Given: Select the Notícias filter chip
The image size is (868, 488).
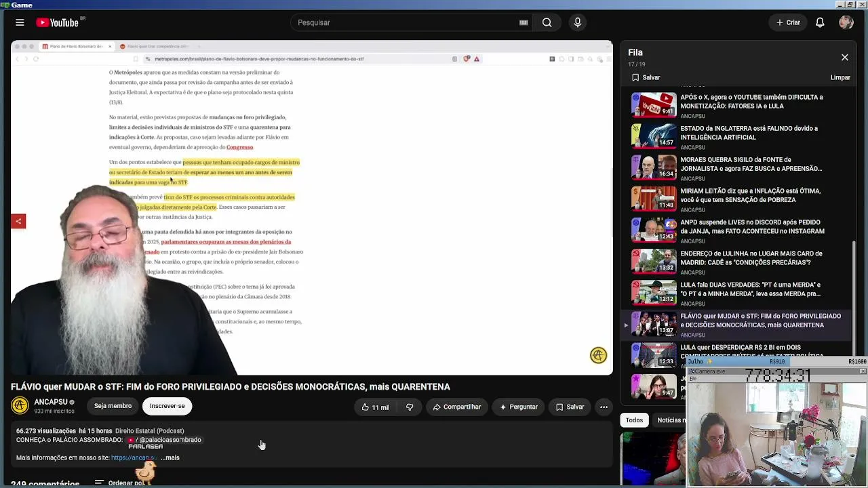Looking at the screenshot, I should (x=670, y=420).
